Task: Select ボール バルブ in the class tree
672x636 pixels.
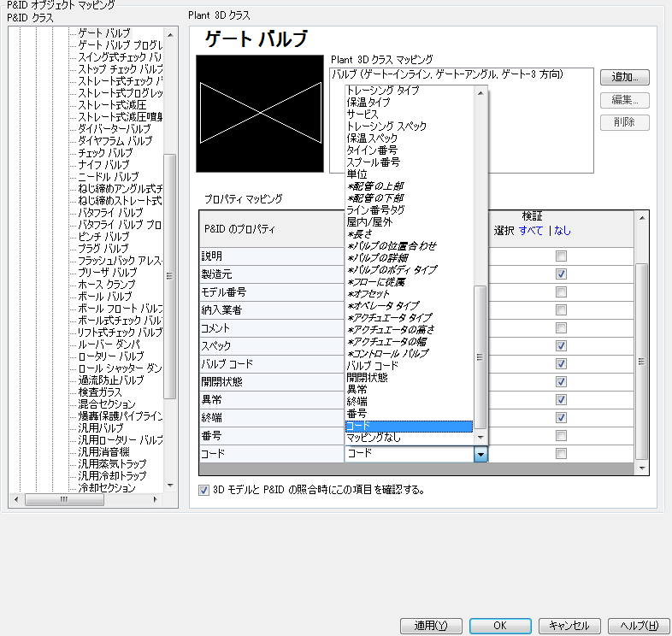Action: point(104,296)
